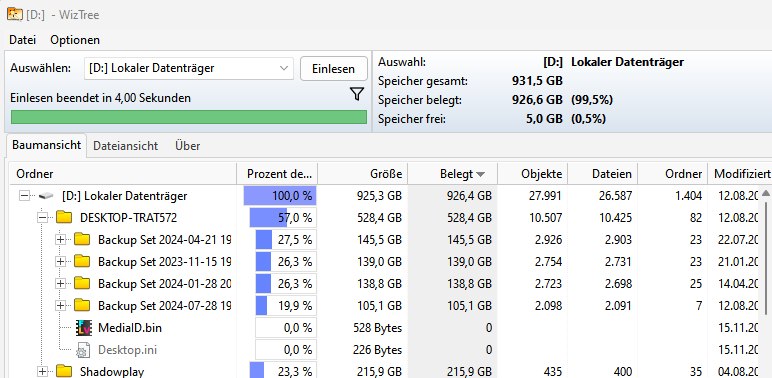
Task: Collapse the [D:] Lokaler Datenträger root node
Action: (x=25, y=196)
